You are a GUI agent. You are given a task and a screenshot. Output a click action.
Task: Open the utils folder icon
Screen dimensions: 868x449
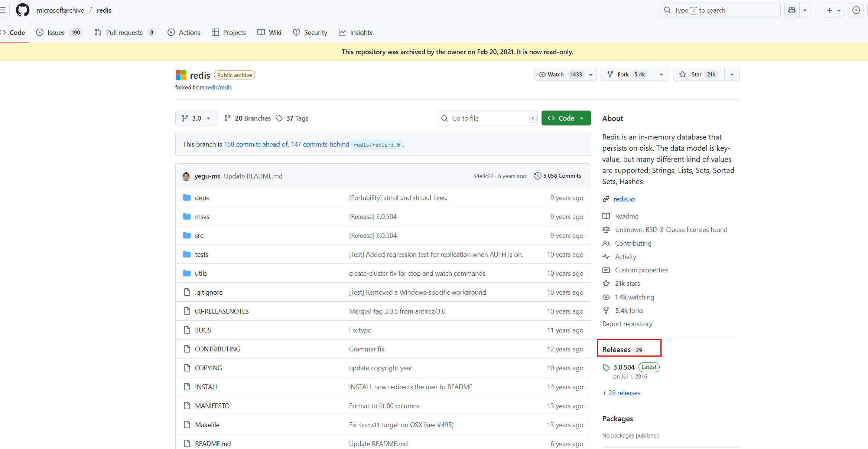[187, 273]
